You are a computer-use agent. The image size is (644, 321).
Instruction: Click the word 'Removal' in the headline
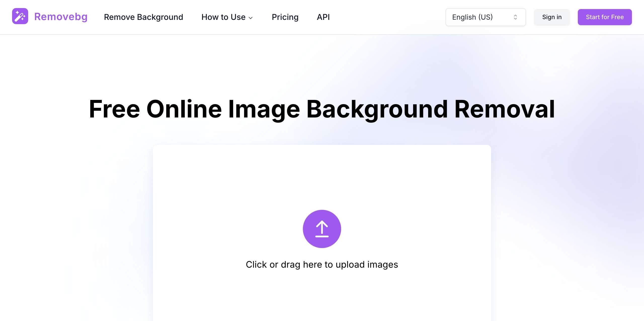coord(504,109)
